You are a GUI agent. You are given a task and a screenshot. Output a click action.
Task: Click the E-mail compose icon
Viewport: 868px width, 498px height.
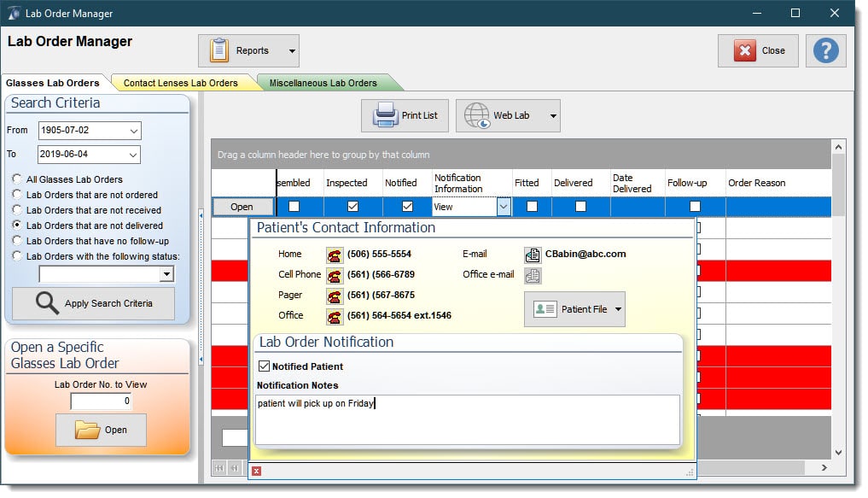(533, 255)
